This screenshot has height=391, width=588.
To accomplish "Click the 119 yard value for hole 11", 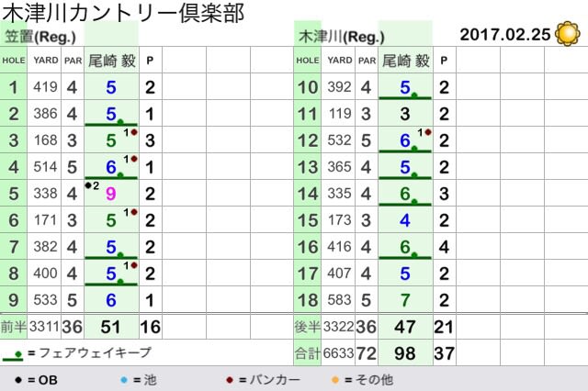I will 340,114.
